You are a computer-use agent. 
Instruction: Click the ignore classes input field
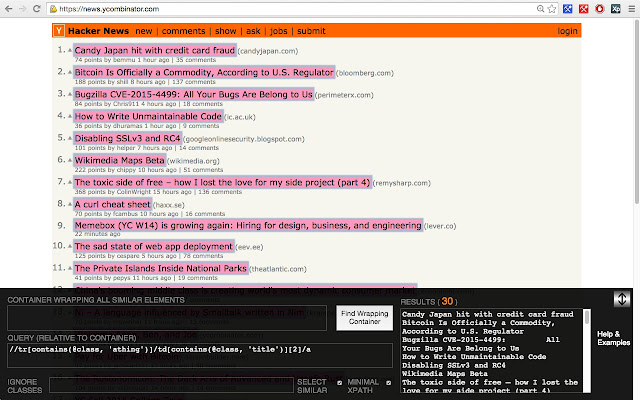[x=171, y=385]
